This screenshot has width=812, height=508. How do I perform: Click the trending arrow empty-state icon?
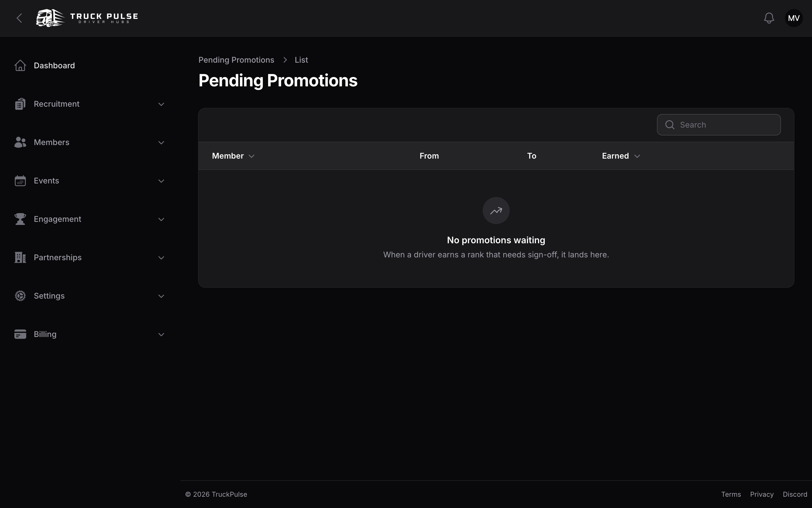(x=496, y=211)
